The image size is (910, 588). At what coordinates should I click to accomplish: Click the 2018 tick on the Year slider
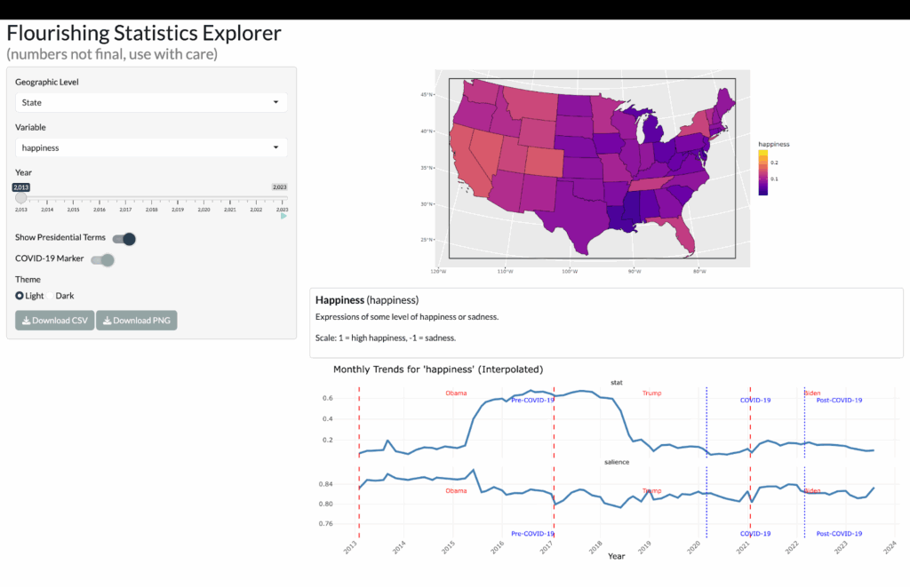152,210
